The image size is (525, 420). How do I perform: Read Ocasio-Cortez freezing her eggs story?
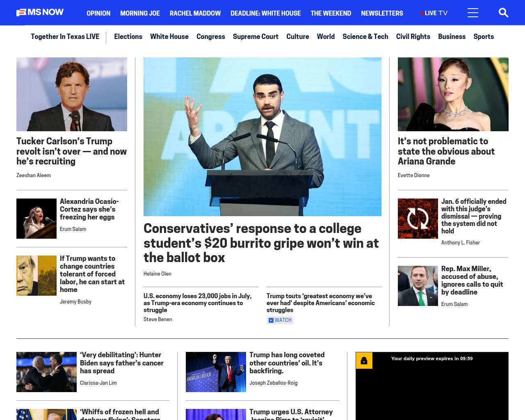coord(89,209)
